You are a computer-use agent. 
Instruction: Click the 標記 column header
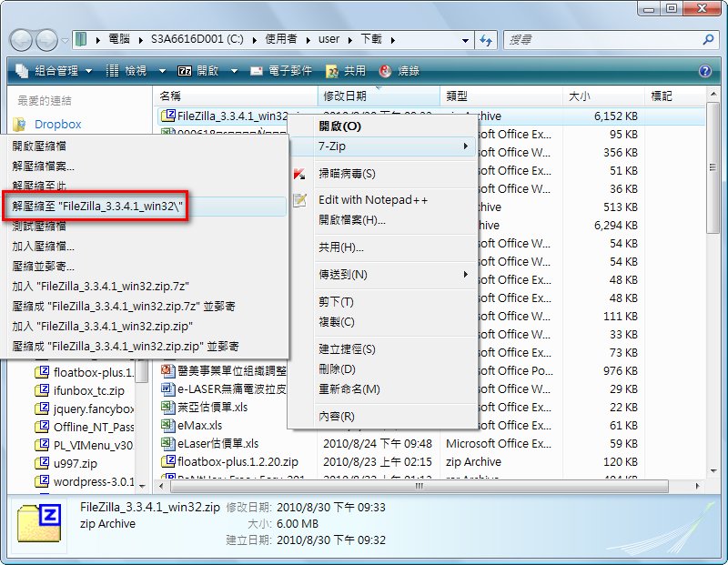(675, 96)
